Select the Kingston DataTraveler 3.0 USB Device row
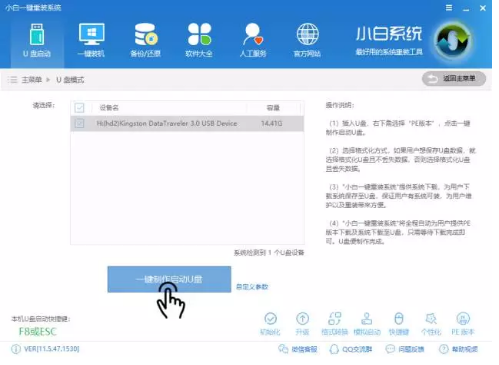 click(187, 123)
